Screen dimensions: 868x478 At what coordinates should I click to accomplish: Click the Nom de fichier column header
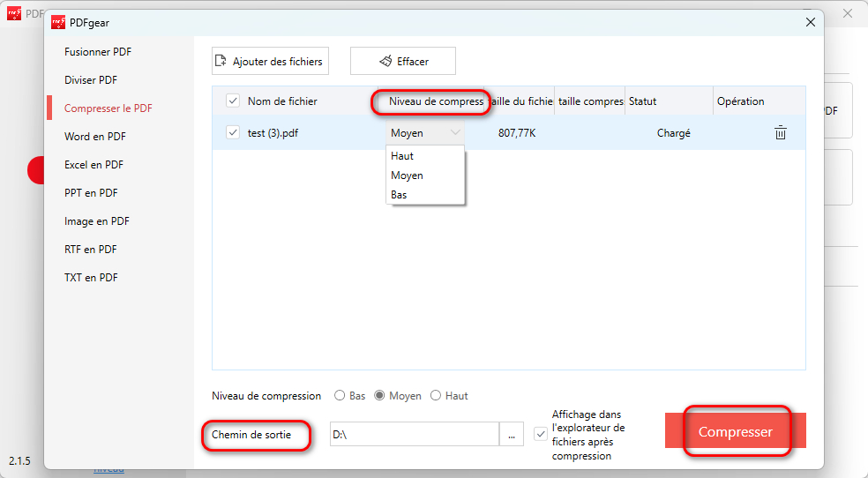point(282,101)
